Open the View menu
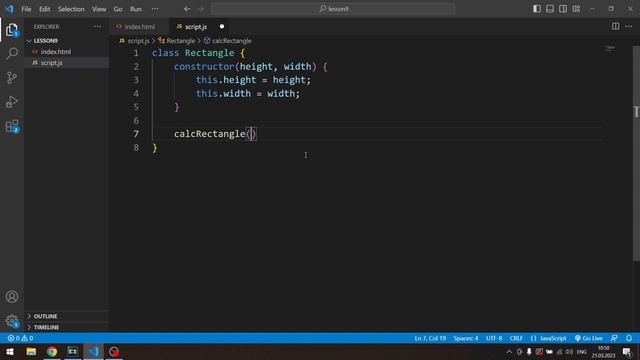 click(99, 9)
